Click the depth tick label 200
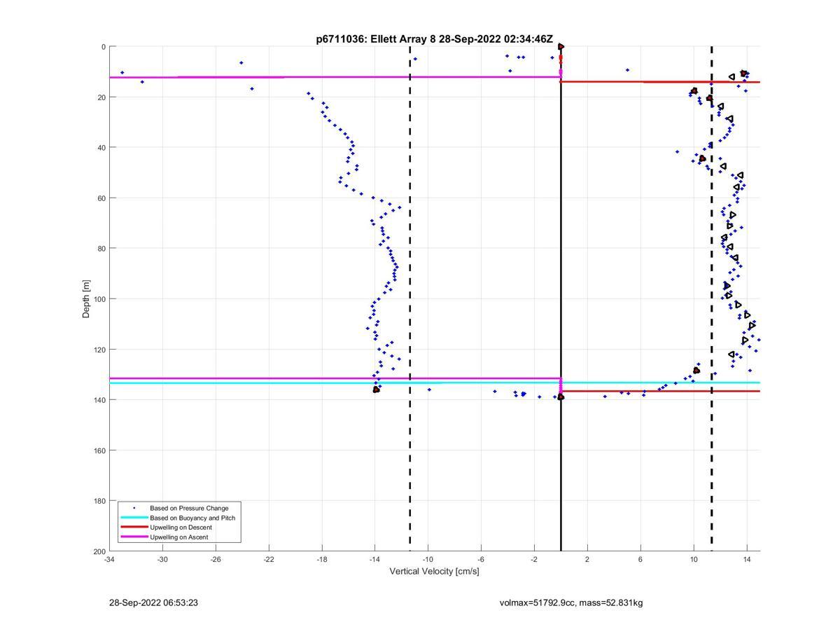The width and height of the screenshot is (840, 620). [99, 551]
